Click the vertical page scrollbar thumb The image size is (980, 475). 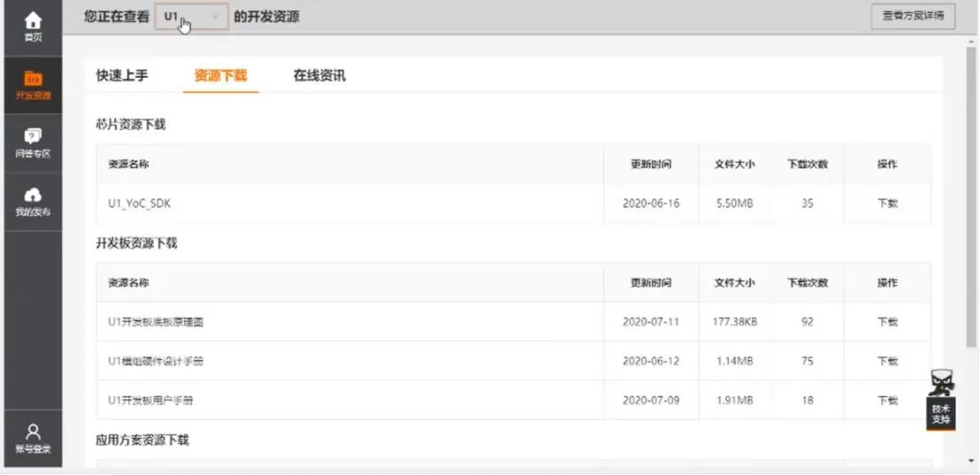click(970, 197)
